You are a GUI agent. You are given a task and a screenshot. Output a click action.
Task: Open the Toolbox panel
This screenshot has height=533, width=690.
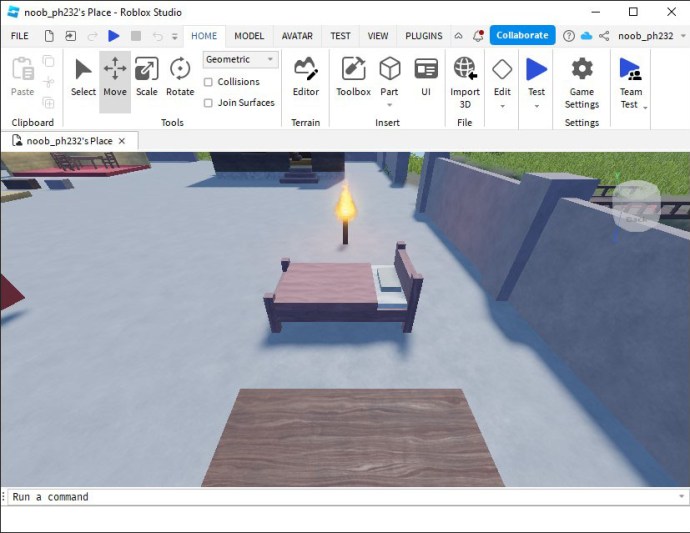click(353, 77)
